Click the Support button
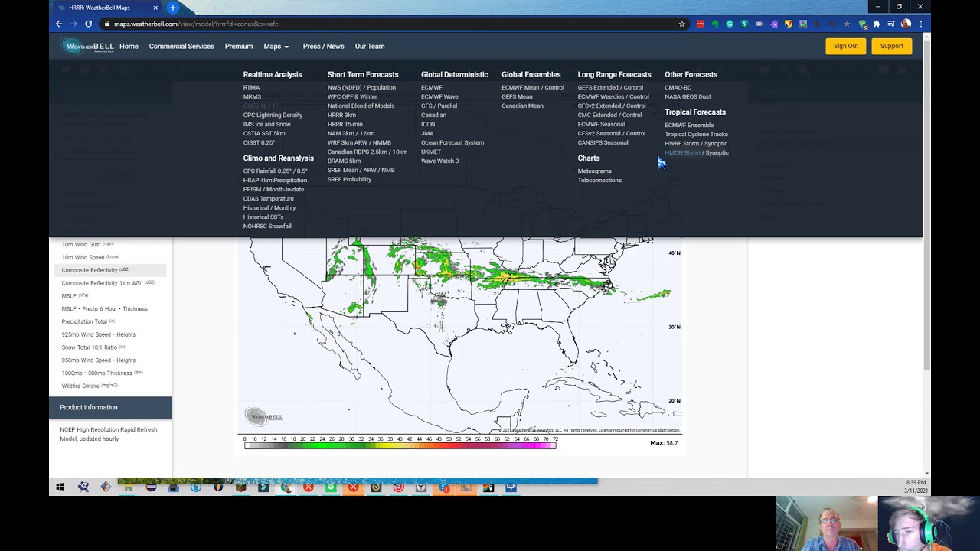 click(892, 46)
